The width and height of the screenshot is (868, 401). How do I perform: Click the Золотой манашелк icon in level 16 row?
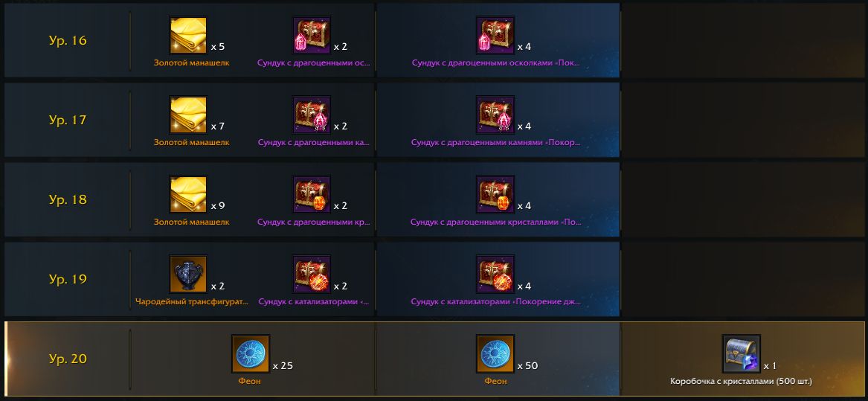point(188,36)
